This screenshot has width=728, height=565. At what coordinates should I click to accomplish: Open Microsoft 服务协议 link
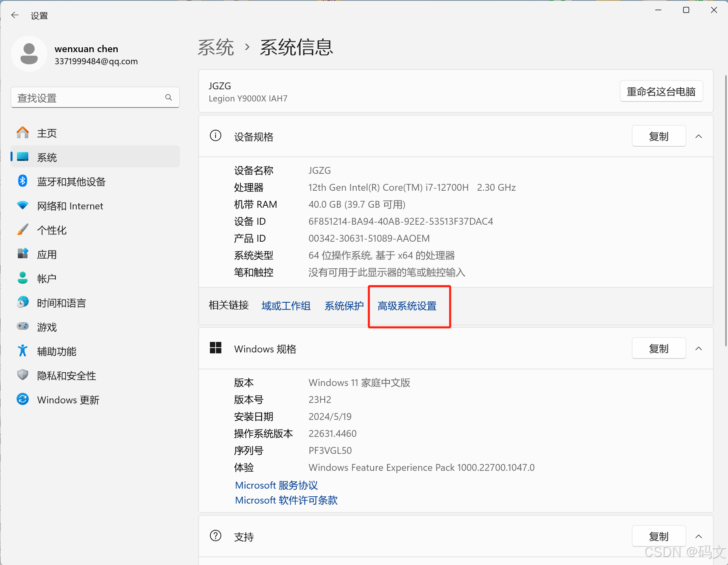pos(277,485)
